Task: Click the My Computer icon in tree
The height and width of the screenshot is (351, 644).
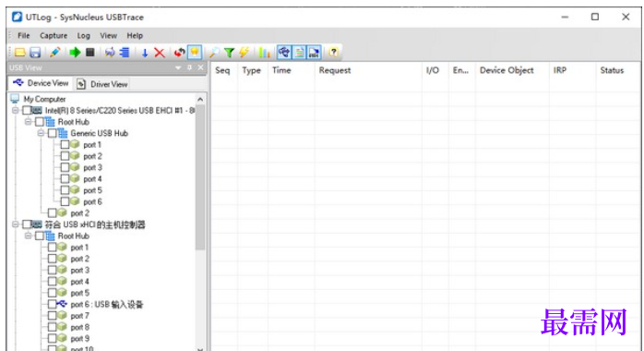Action: pos(15,99)
